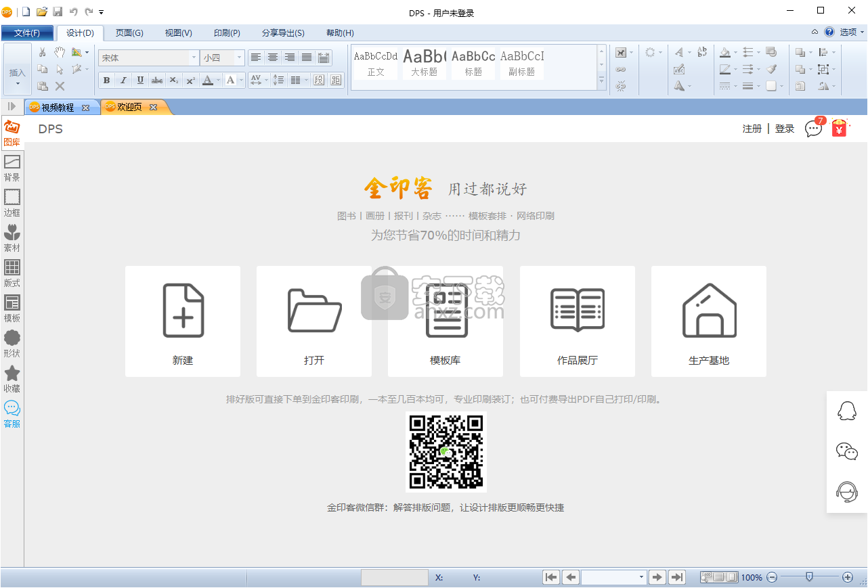Expand the text styles gallery list
The image size is (868, 588).
click(602, 82)
